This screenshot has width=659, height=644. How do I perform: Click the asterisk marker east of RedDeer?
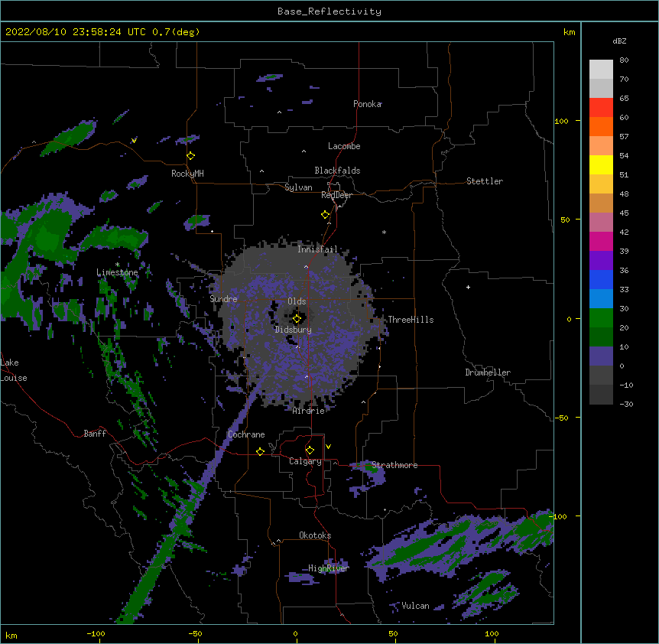(384, 232)
